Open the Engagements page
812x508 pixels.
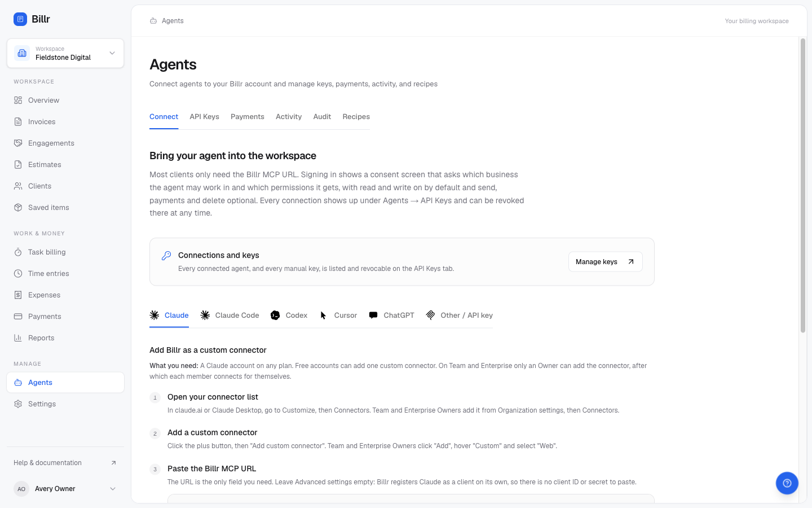pyautogui.click(x=65, y=143)
